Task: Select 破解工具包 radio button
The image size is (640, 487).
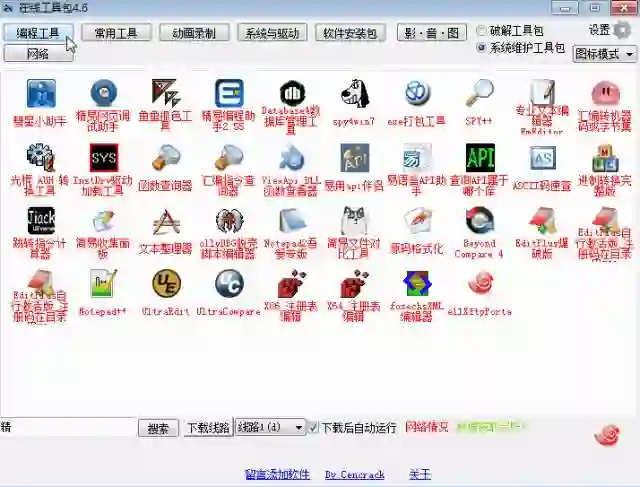Action: [482, 31]
